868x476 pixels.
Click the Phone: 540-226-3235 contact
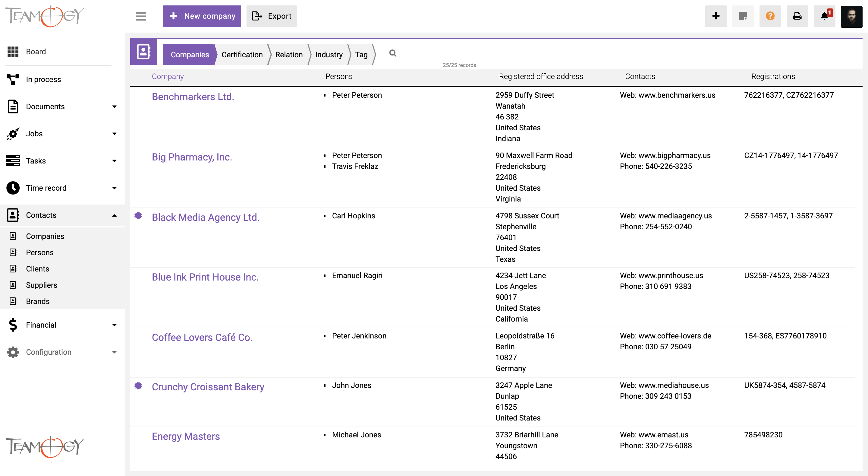(x=656, y=166)
